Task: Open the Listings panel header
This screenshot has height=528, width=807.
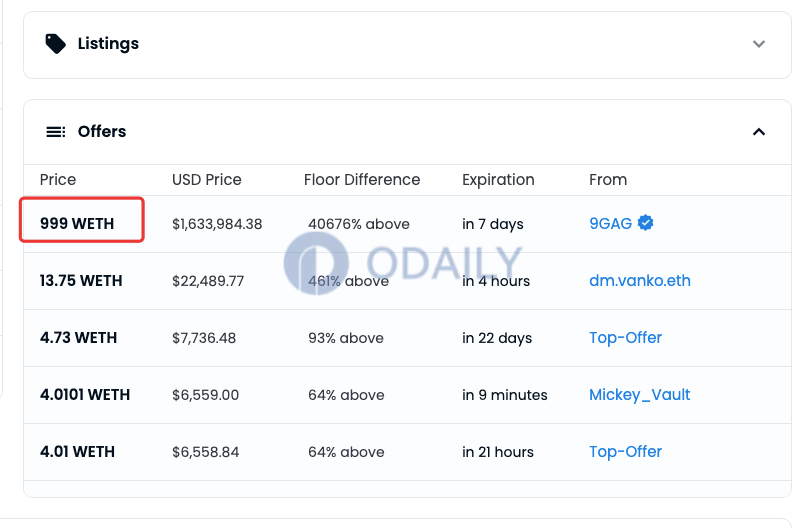Action: coord(407,45)
